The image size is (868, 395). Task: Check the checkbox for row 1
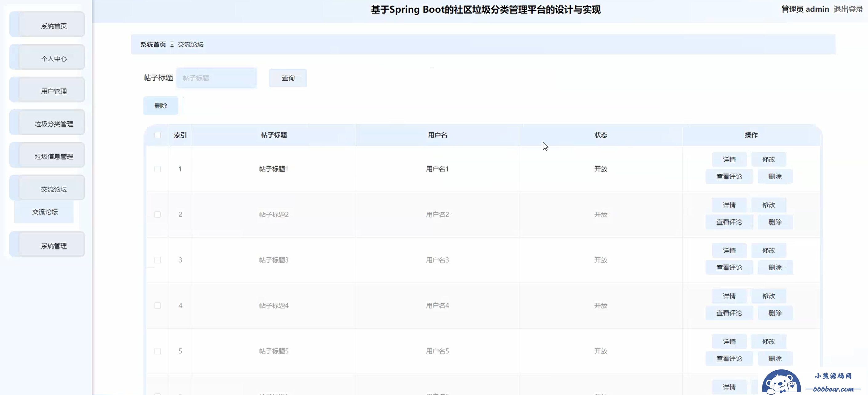[158, 169]
